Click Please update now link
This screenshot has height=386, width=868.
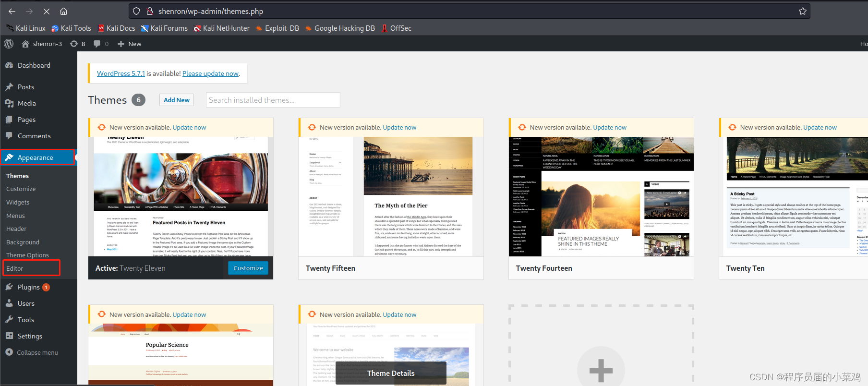210,73
